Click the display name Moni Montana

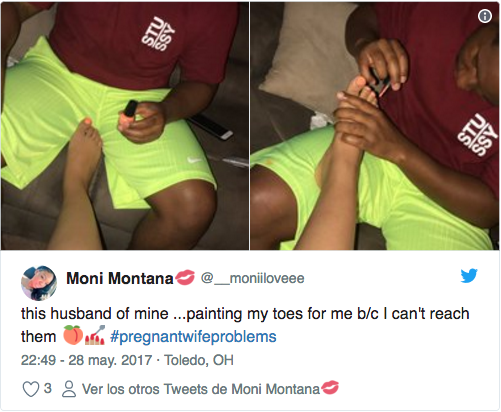[x=120, y=278]
